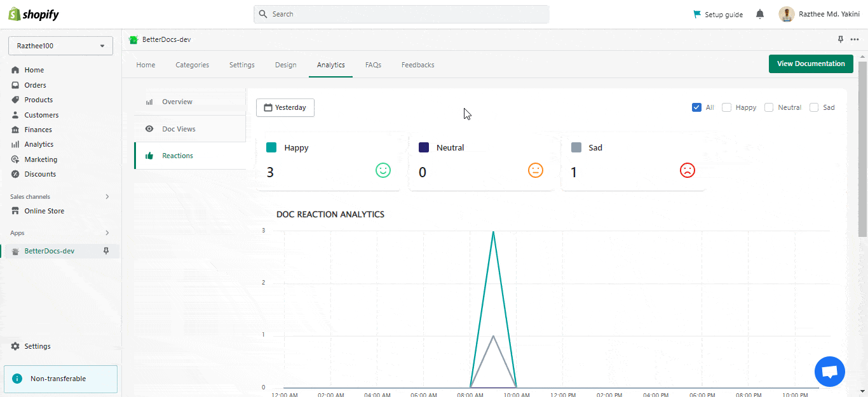Click the Online Store shop icon
The width and height of the screenshot is (868, 397).
[x=15, y=211]
